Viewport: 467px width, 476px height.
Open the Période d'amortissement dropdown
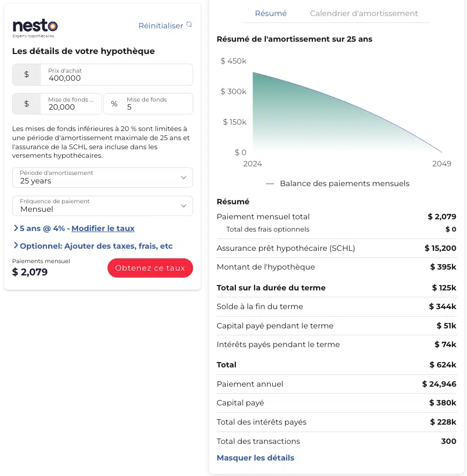[103, 178]
